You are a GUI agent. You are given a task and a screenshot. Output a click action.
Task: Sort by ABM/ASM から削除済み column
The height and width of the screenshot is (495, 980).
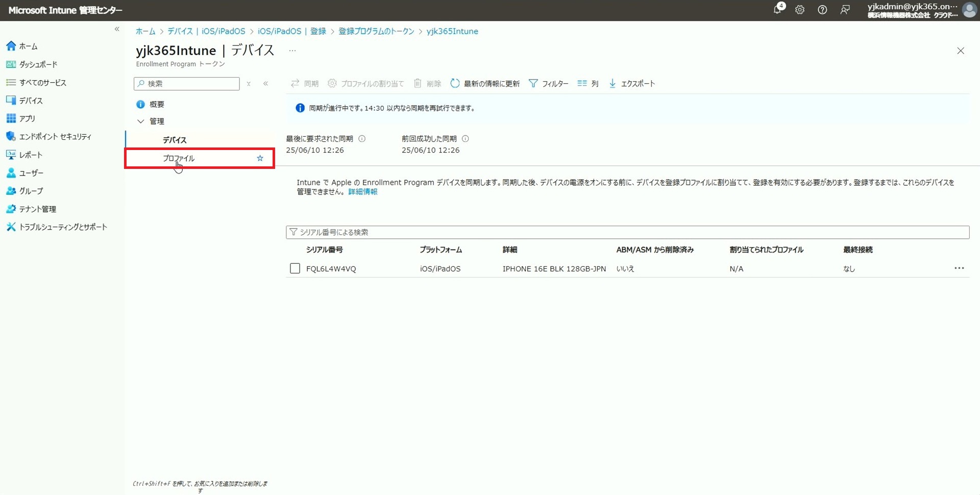point(655,250)
